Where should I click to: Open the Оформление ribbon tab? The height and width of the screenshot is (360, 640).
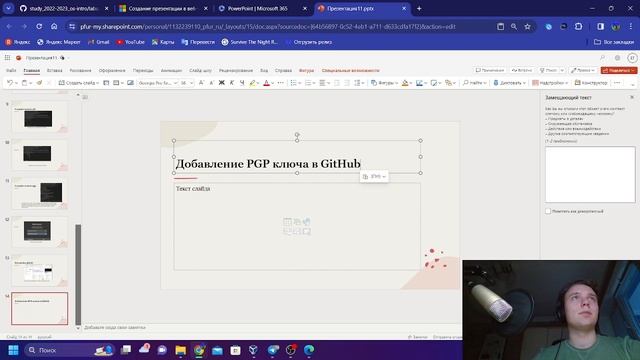(112, 71)
